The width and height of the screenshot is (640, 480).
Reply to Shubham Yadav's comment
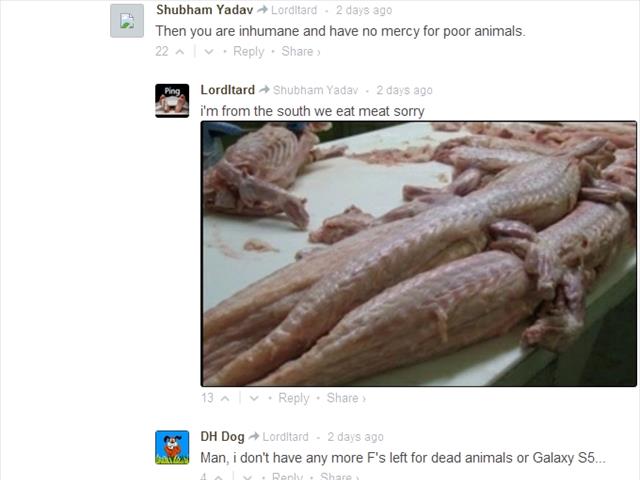[x=249, y=52]
